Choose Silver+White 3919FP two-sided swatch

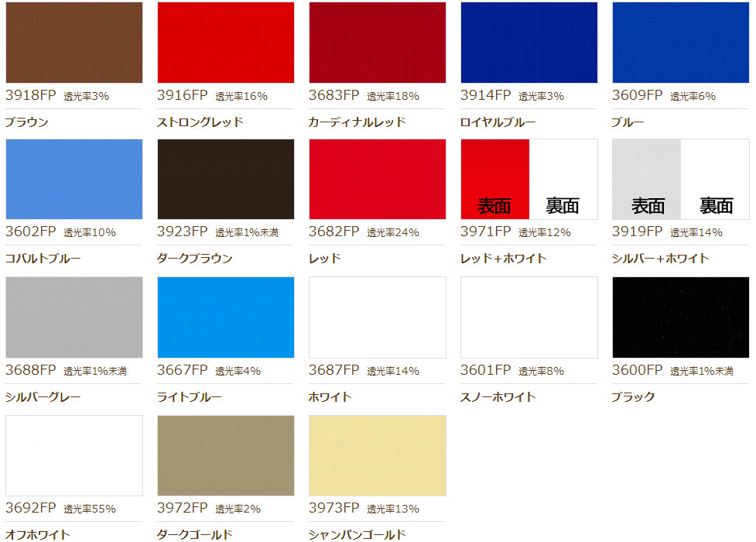(681, 179)
